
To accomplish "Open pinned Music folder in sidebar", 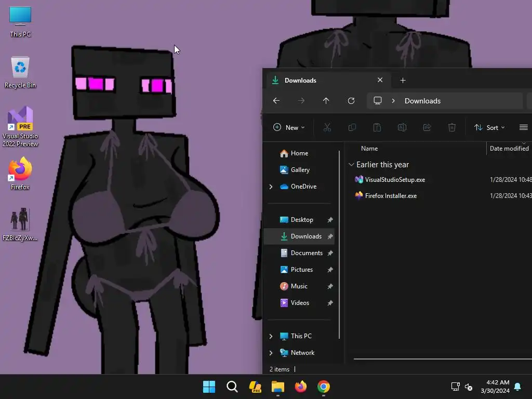I will [x=294, y=286].
